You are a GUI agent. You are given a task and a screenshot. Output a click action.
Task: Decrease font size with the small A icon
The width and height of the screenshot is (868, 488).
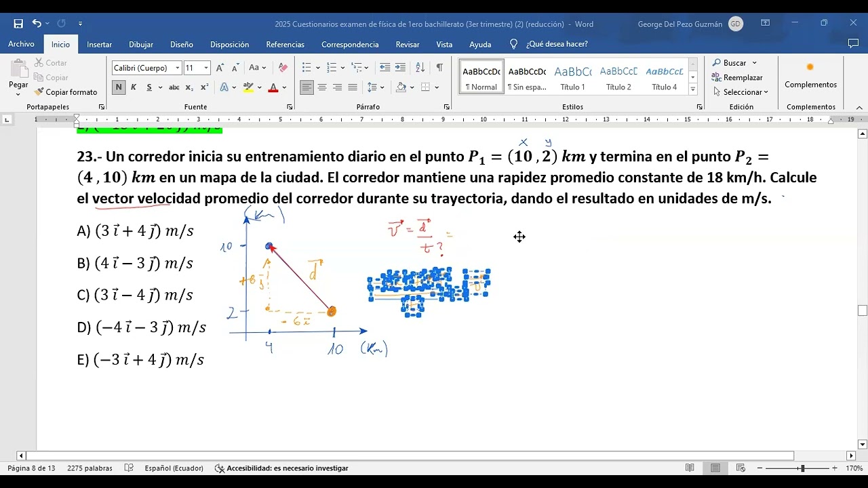coord(235,68)
